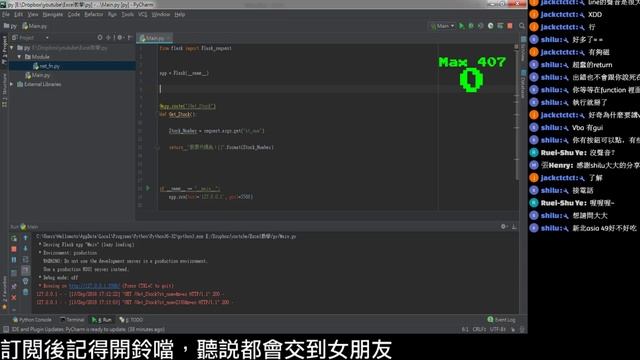Open the Tools menu
This screenshot has width=640, height=360.
tap(128, 14)
